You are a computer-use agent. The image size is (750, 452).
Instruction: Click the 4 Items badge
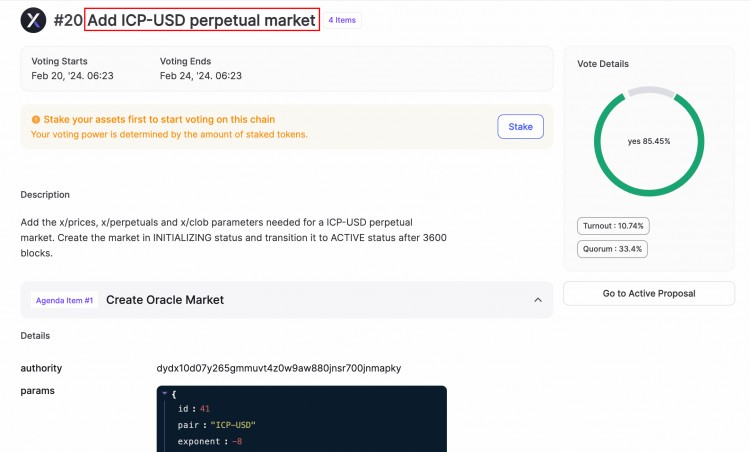coord(342,20)
